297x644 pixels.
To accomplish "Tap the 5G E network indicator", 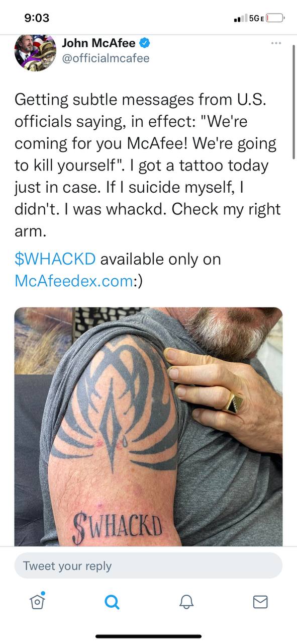I will tap(256, 19).
